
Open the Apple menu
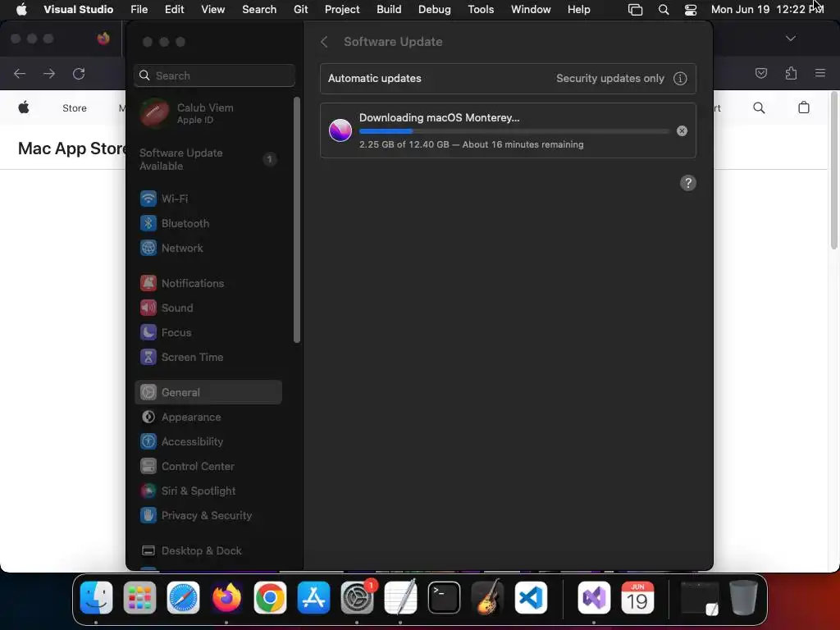[21, 10]
